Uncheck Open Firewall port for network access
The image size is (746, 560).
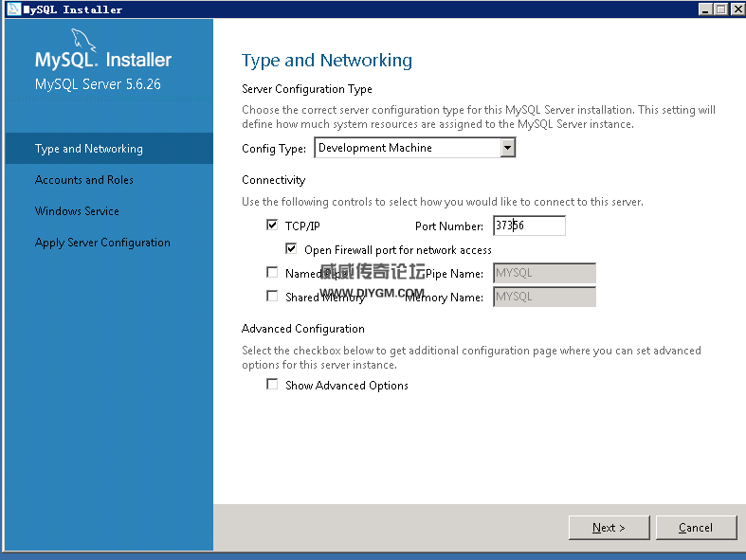(x=291, y=249)
